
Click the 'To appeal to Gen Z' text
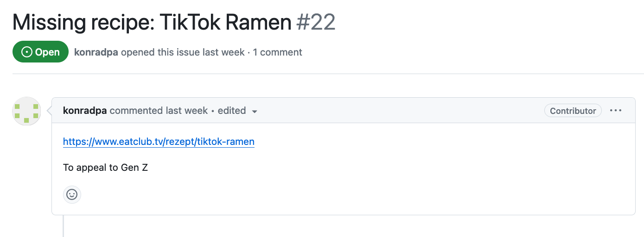(x=105, y=168)
